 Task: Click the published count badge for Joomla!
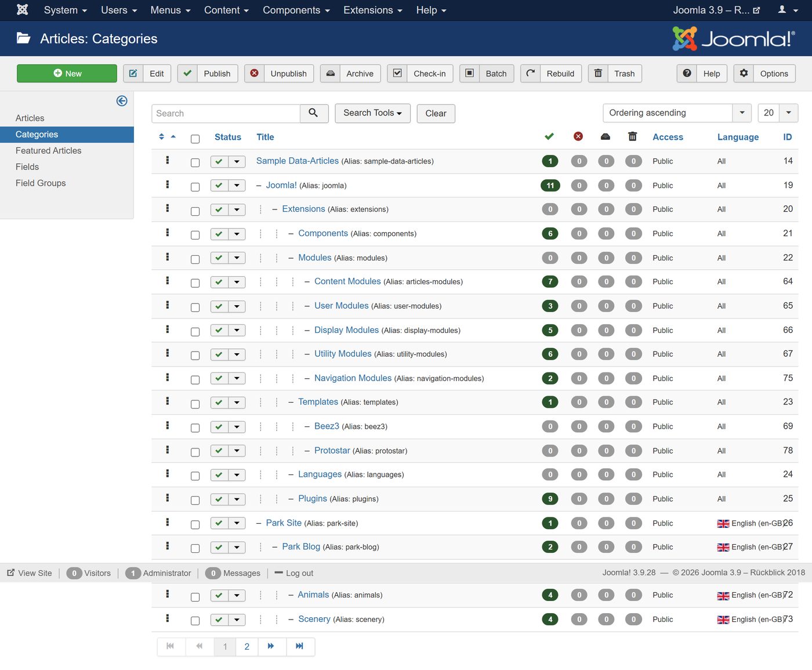click(x=550, y=186)
